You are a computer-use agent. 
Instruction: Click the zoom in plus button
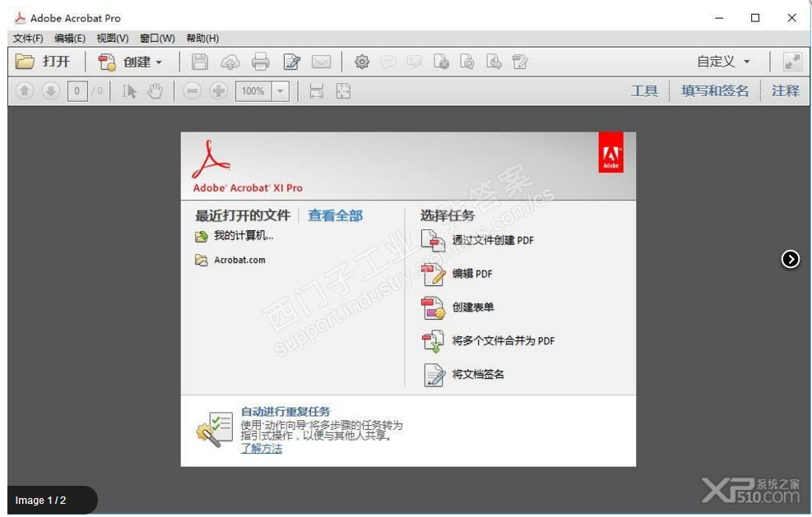click(219, 91)
